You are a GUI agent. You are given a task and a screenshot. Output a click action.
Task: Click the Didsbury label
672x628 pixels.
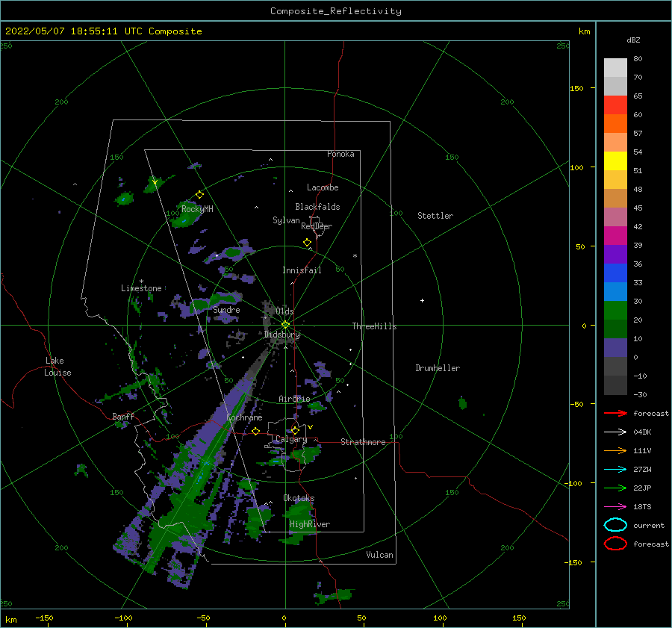pos(282,335)
